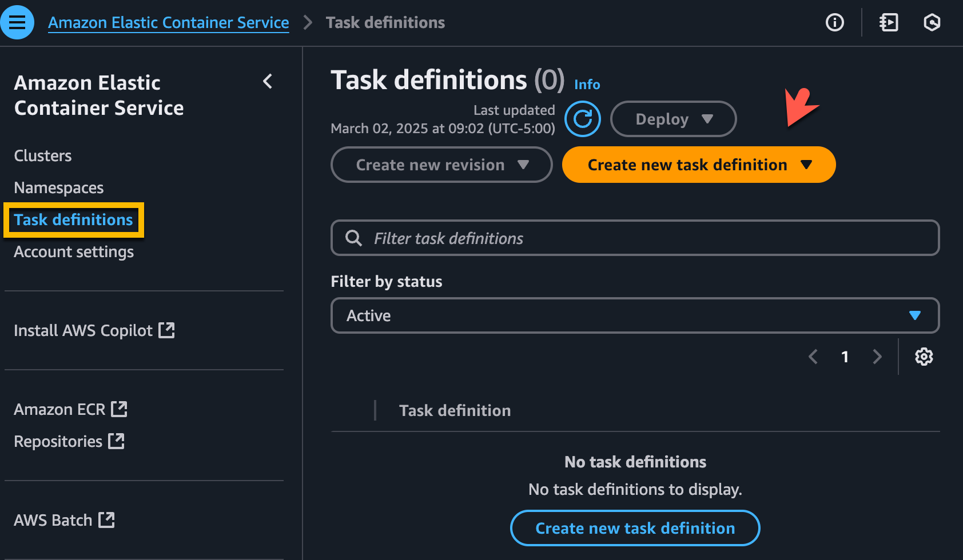The width and height of the screenshot is (963, 560).
Task: Open Namespaces in the sidebar
Action: (59, 187)
